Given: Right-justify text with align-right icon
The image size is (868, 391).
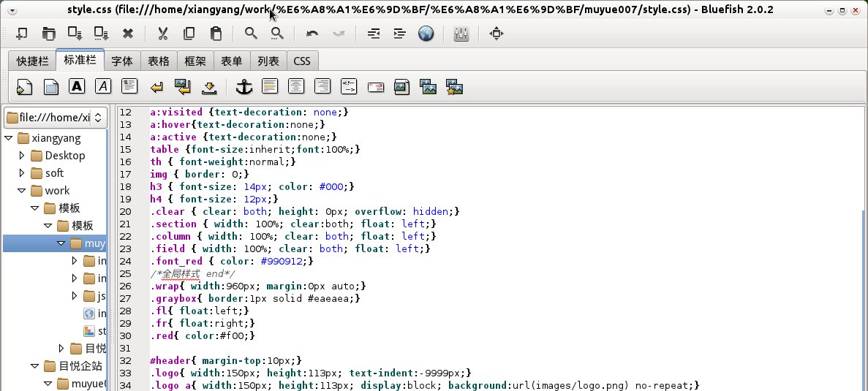Looking at the screenshot, I should click(322, 86).
